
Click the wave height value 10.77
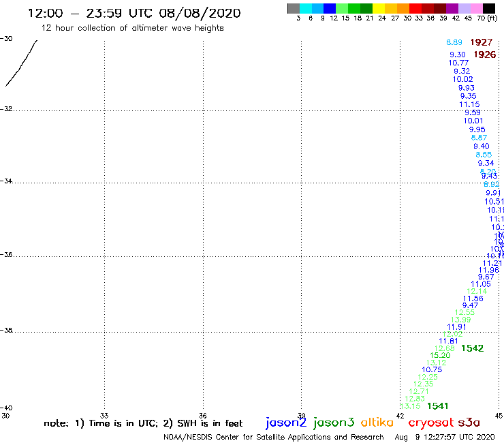coord(458,63)
